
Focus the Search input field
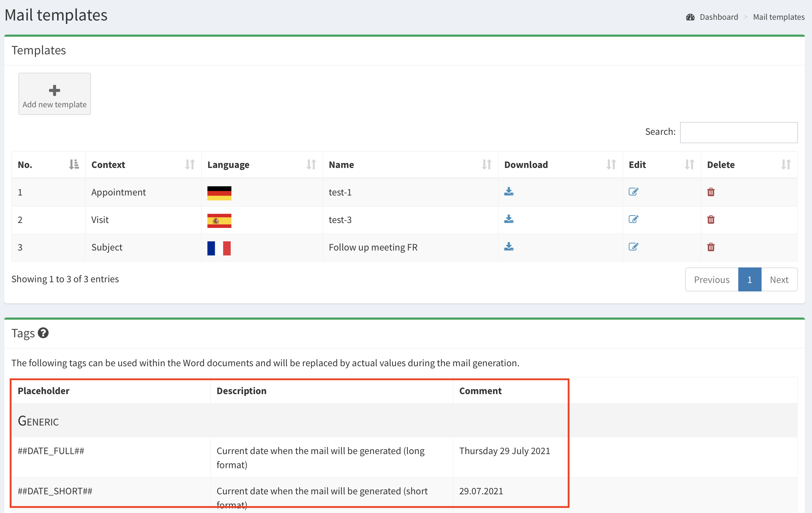[739, 133]
